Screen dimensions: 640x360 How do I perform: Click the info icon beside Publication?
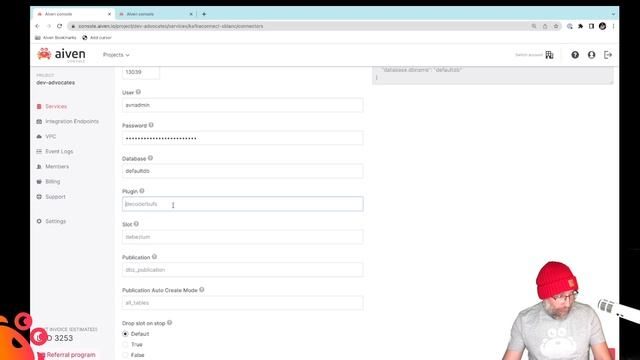154,257
